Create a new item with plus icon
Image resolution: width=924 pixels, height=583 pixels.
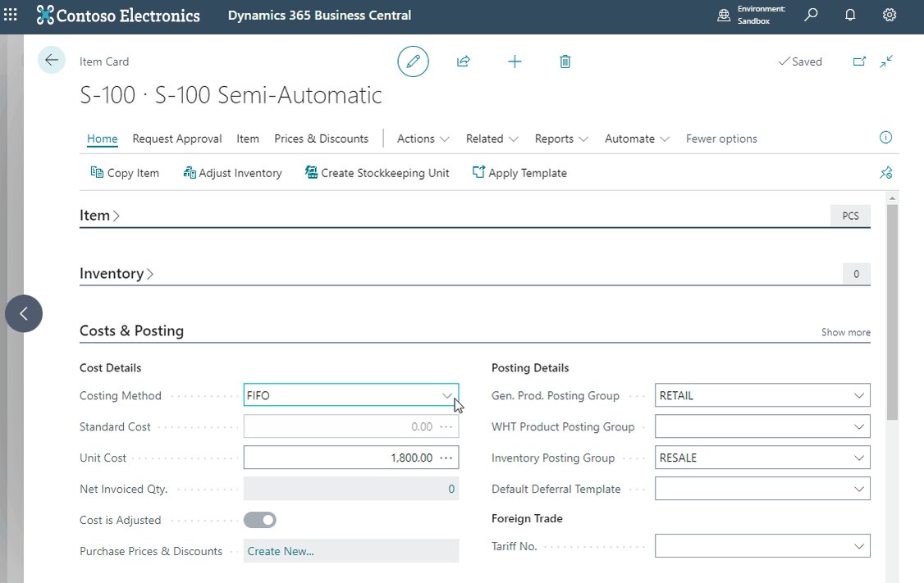pos(515,61)
